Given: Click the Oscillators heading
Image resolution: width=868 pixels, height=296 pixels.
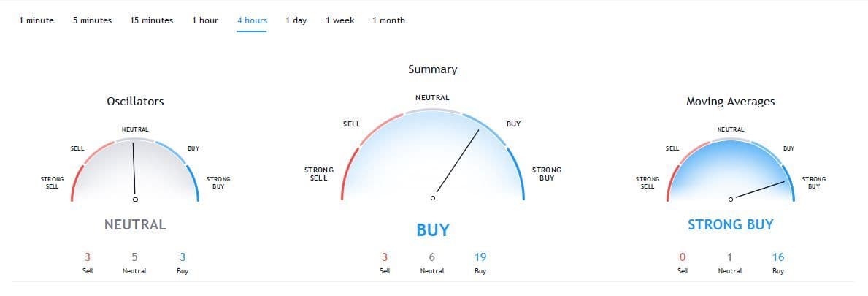Looking at the screenshot, I should 135,102.
